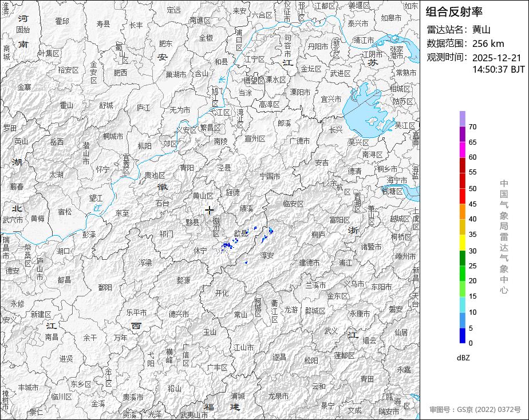Click the yellow 35 dBZ legend color
529x420 pixels.
coord(462,243)
